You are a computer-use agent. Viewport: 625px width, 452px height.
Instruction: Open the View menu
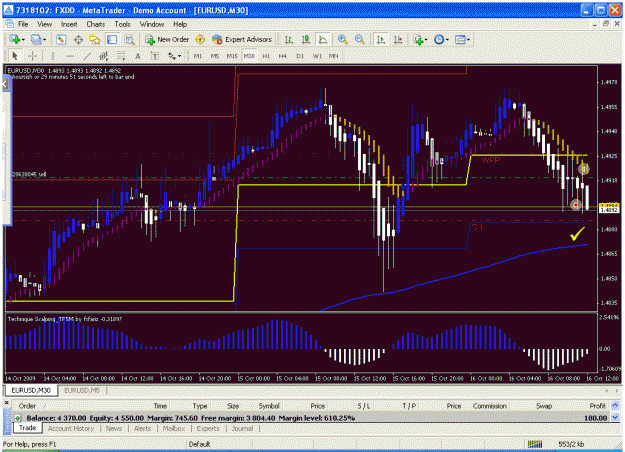pyautogui.click(x=44, y=24)
